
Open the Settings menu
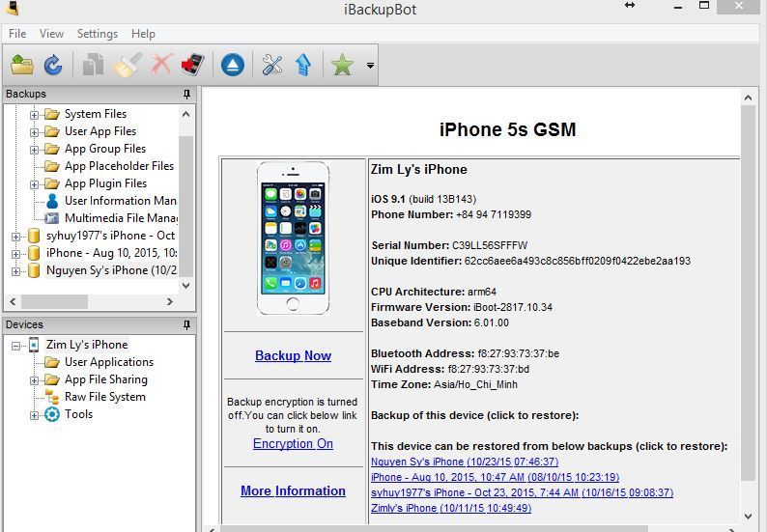coord(97,34)
